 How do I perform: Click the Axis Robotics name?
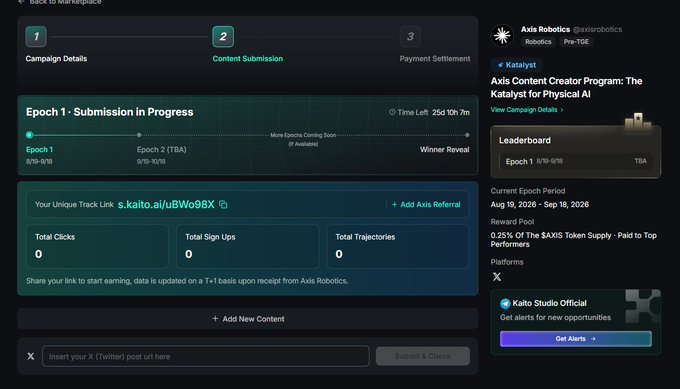coord(545,29)
